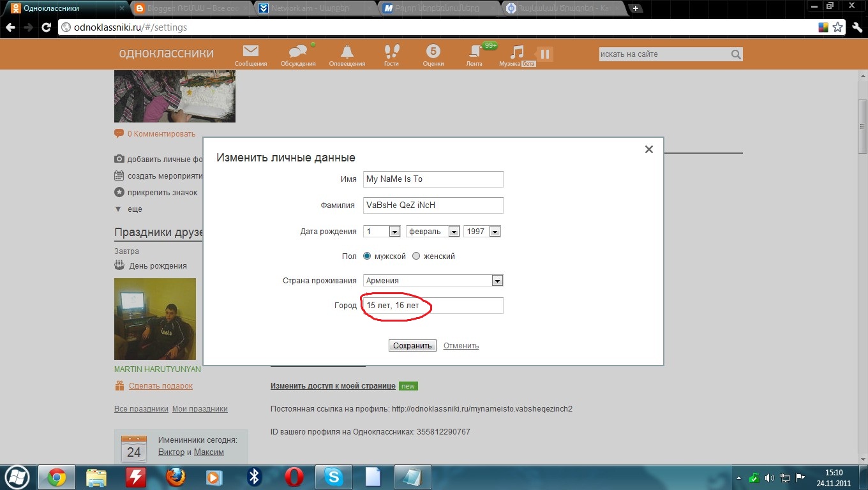Launch Opera from taskbar
868x490 pixels.
point(294,477)
